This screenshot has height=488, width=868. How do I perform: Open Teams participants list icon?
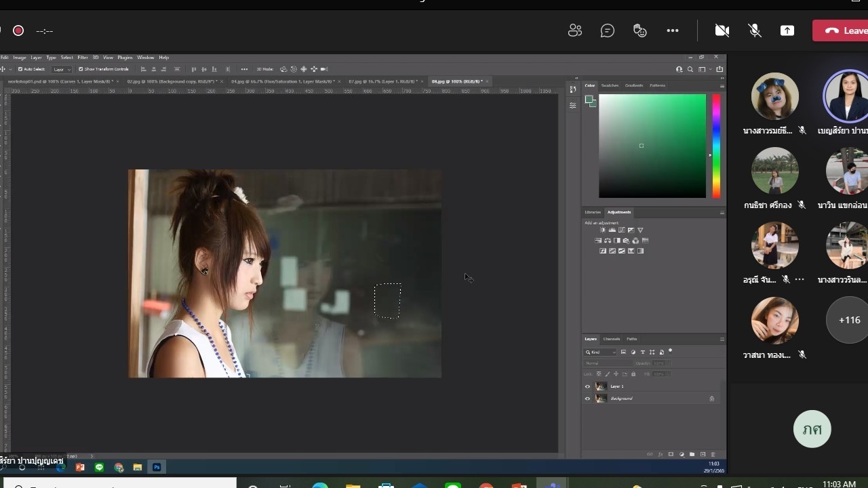[575, 30]
